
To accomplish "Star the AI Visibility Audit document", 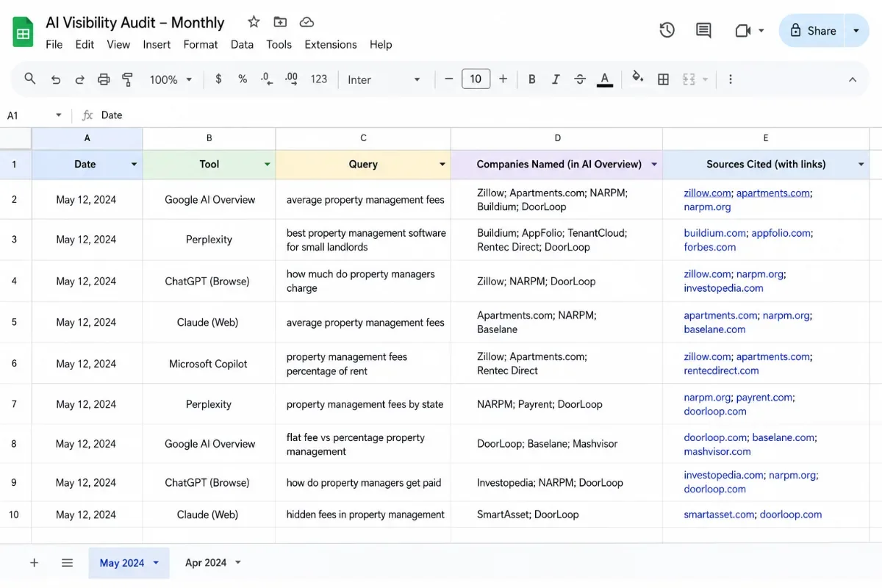I will click(254, 22).
